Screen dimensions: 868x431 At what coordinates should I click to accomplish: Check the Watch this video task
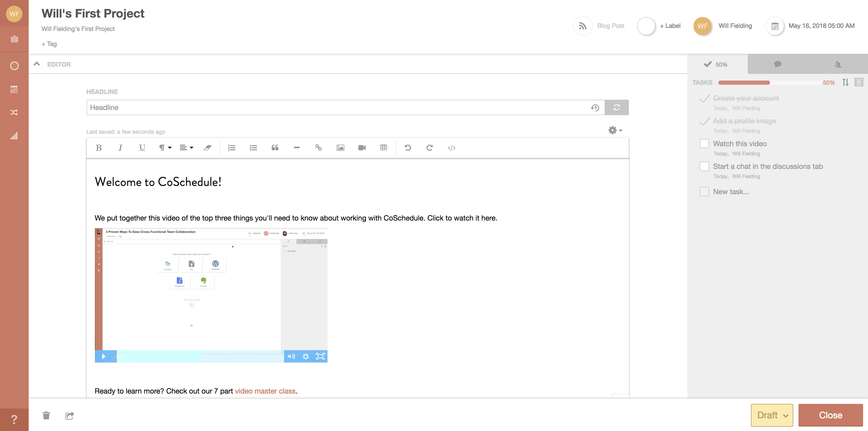[704, 144]
